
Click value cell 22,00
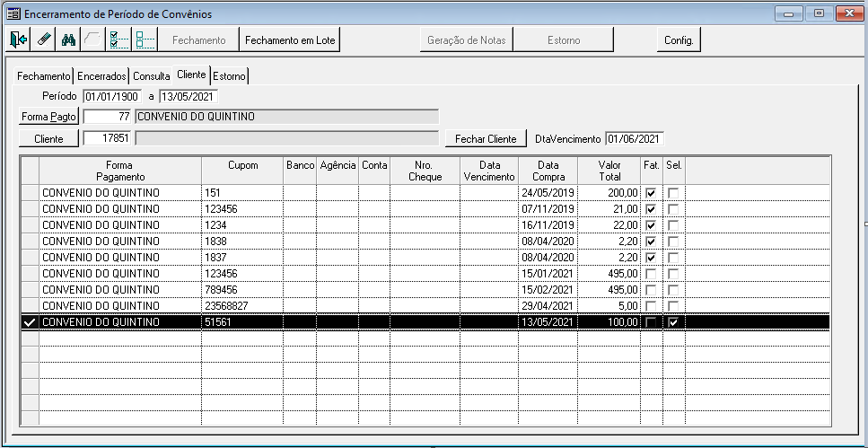(x=609, y=225)
